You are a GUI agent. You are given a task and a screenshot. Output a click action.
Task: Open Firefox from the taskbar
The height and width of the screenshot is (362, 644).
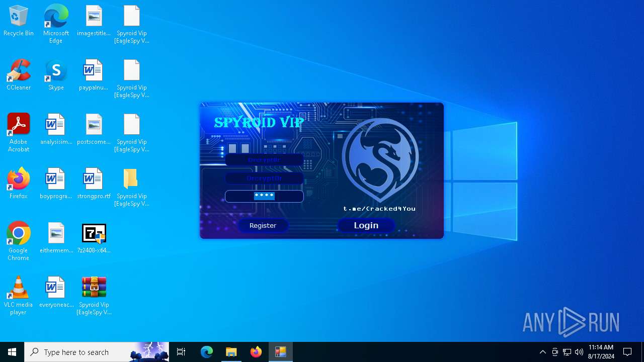(x=256, y=352)
